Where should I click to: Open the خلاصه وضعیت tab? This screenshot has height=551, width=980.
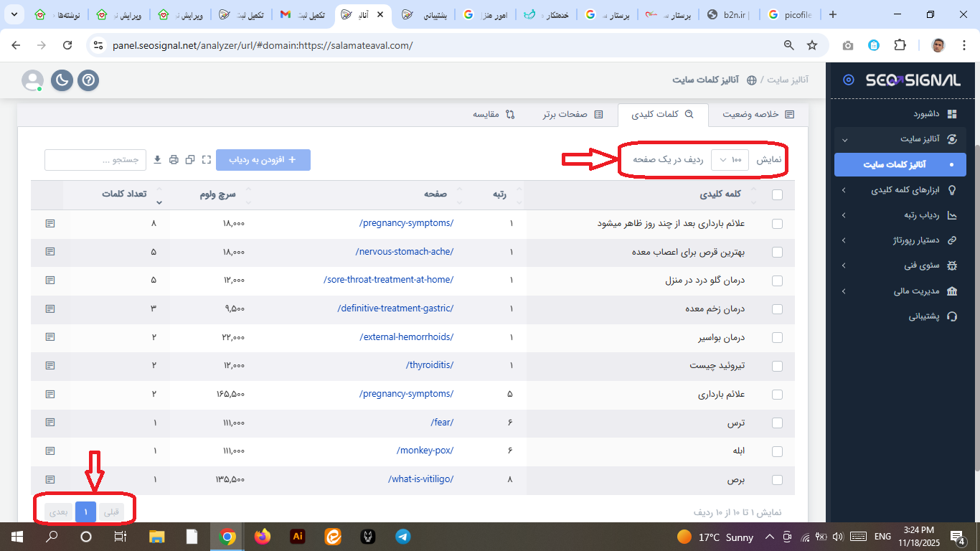[x=758, y=114]
